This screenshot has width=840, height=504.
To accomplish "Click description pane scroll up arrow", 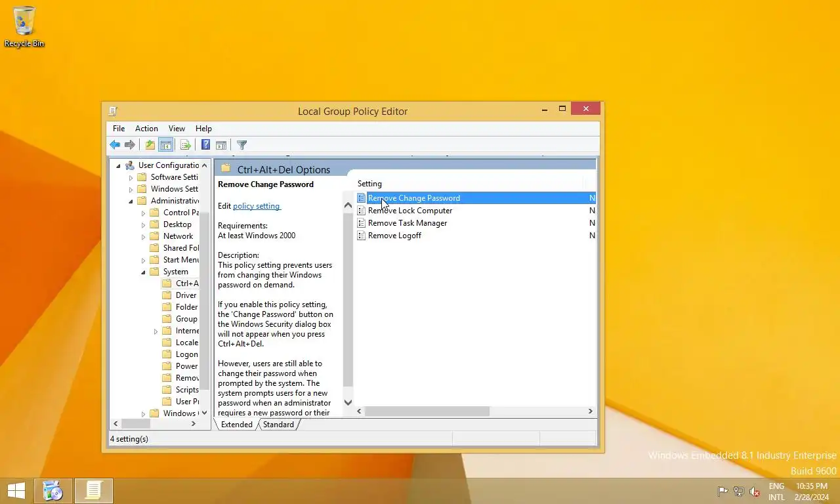I will click(348, 206).
